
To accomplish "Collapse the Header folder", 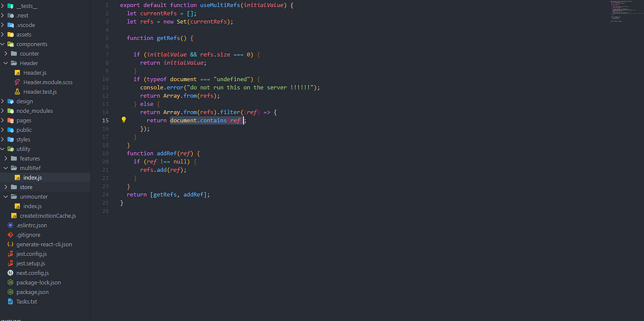I will pos(5,63).
